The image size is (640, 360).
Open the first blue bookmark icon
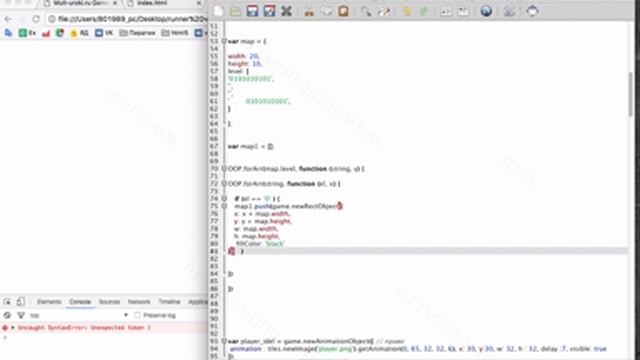[x=8, y=33]
